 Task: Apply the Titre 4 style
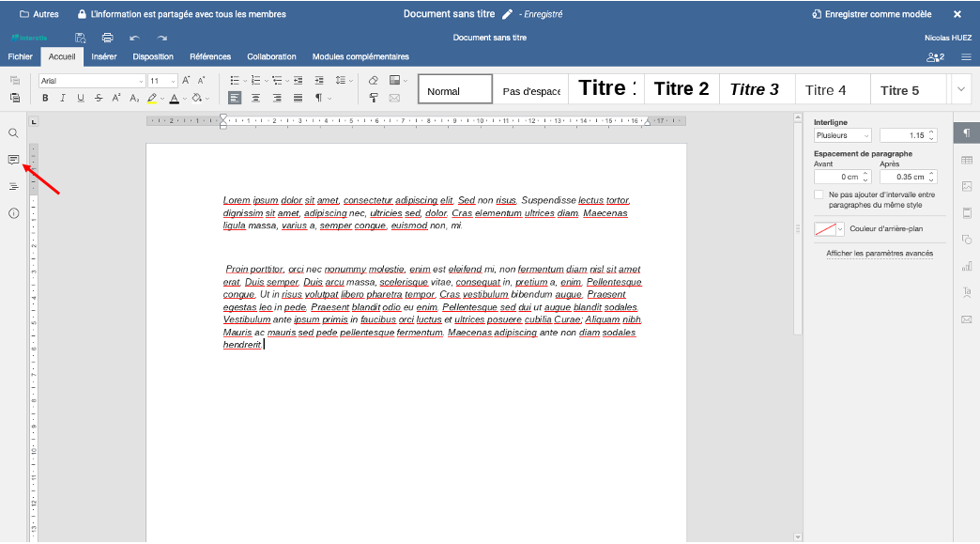833,89
